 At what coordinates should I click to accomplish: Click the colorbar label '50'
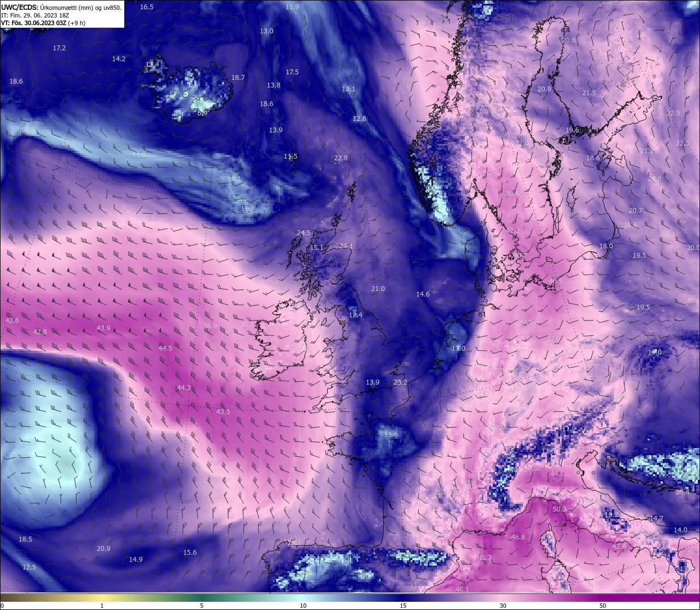click(x=602, y=606)
